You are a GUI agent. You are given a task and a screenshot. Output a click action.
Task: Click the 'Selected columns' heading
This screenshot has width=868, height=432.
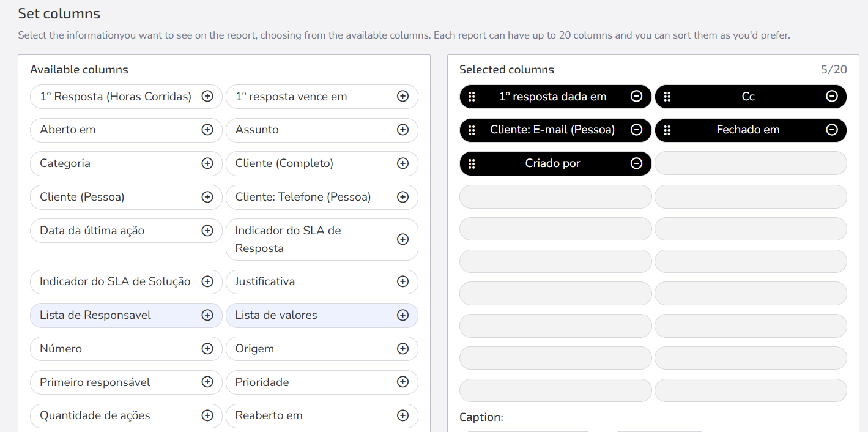click(506, 70)
